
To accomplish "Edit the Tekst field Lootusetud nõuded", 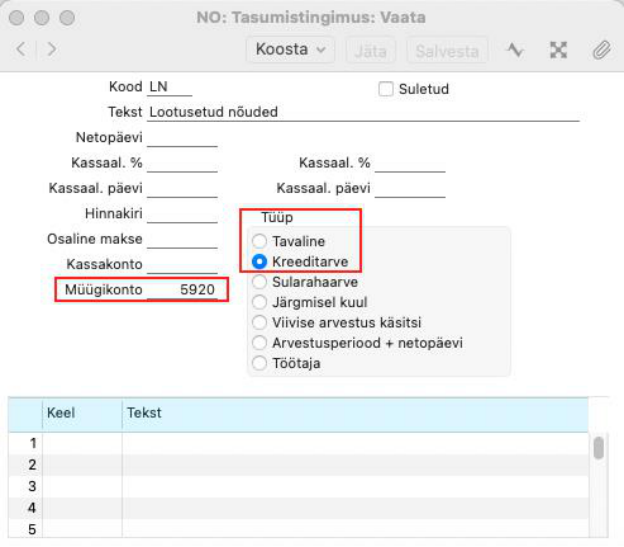I will click(363, 112).
